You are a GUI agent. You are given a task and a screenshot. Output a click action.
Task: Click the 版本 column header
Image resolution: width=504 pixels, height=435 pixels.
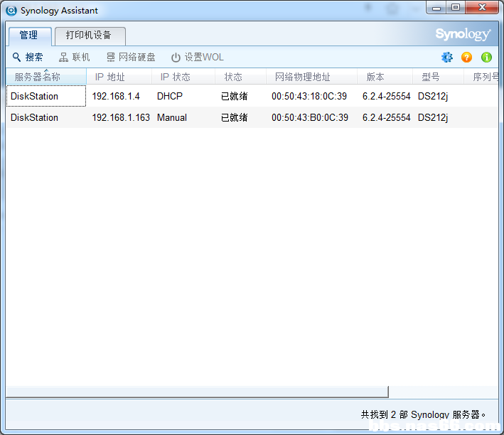tap(385, 77)
